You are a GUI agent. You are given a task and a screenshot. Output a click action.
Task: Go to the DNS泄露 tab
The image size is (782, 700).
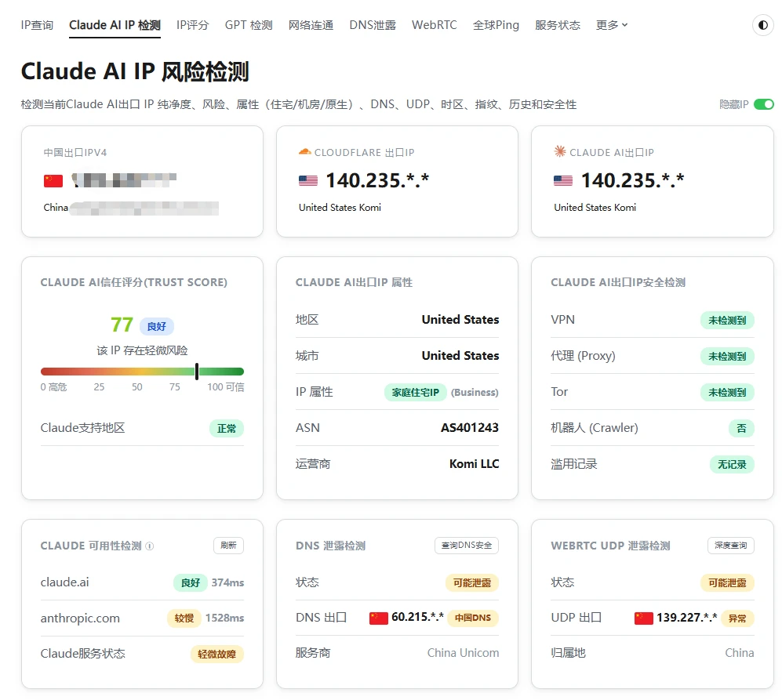(373, 25)
